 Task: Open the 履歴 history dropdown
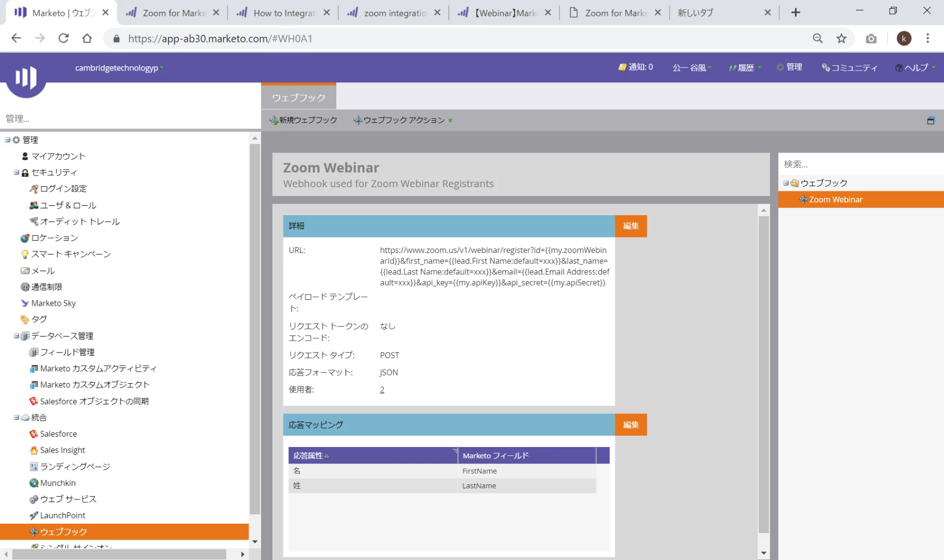(745, 68)
